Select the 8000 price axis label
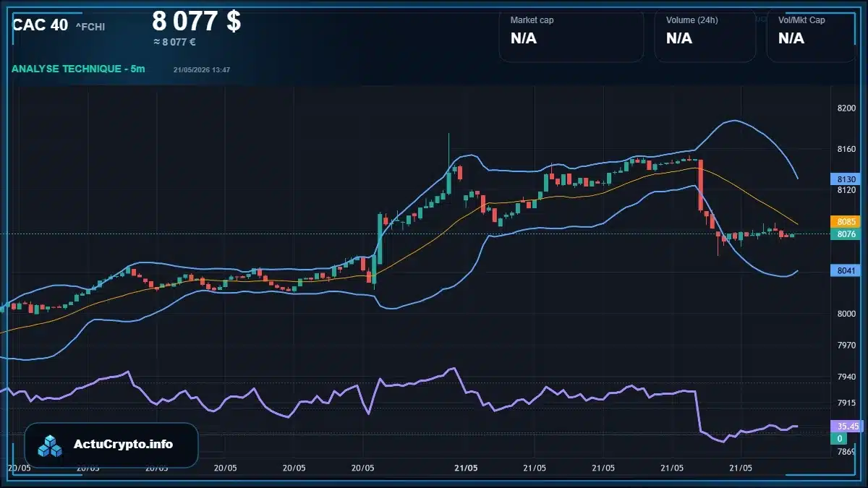Image resolution: width=868 pixels, height=488 pixels. point(846,314)
